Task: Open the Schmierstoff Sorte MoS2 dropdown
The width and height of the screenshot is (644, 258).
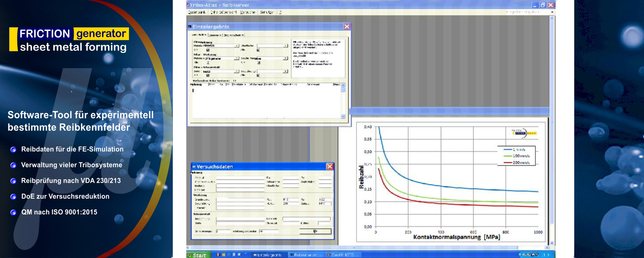Action: pyautogui.click(x=237, y=71)
